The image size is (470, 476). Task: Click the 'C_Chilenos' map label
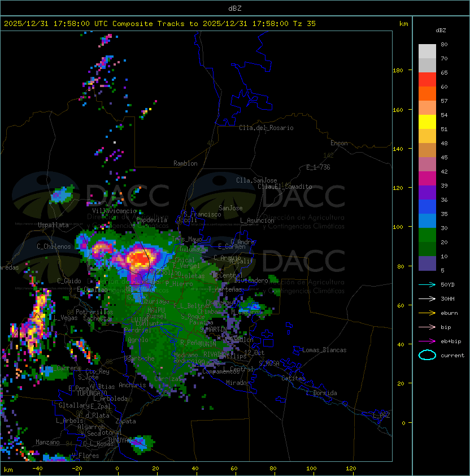click(x=54, y=246)
